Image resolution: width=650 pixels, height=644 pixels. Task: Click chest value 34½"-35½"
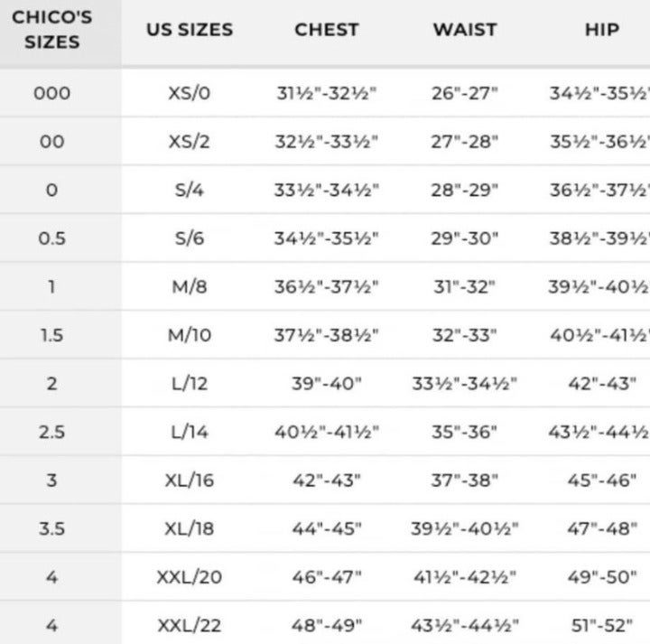coord(326,238)
